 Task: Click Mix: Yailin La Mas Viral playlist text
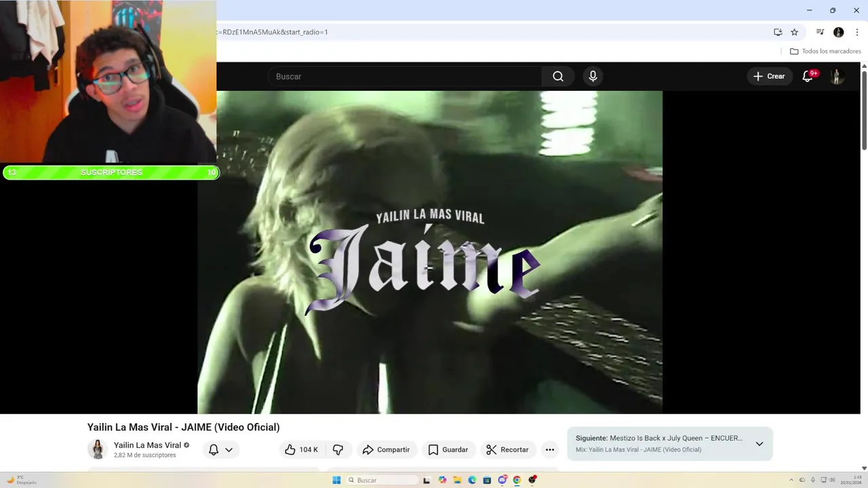click(638, 449)
